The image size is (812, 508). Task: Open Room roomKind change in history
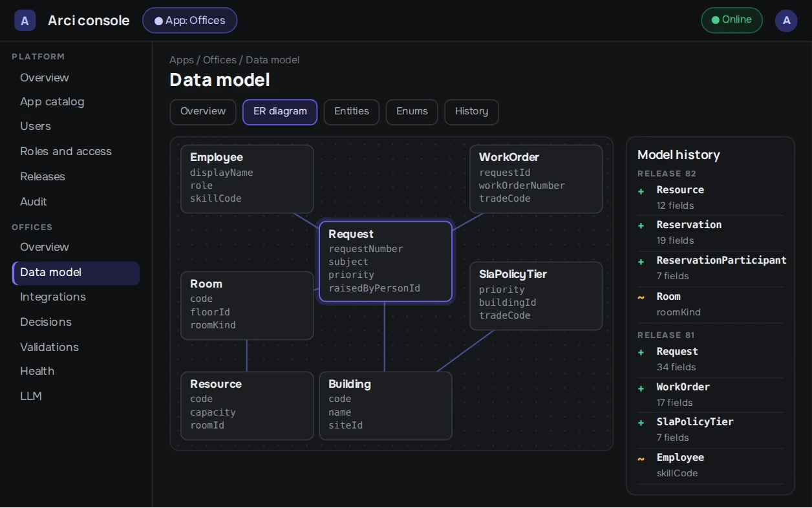pyautogui.click(x=710, y=304)
